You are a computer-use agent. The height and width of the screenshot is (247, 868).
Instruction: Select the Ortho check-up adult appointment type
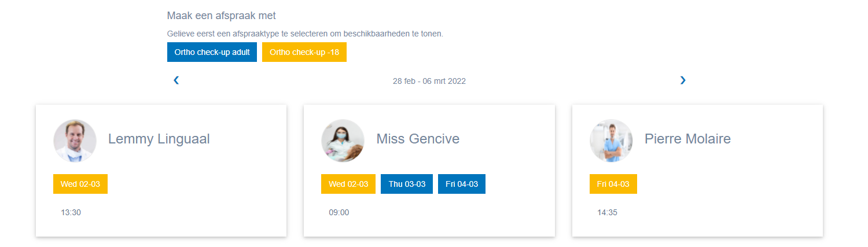212,52
